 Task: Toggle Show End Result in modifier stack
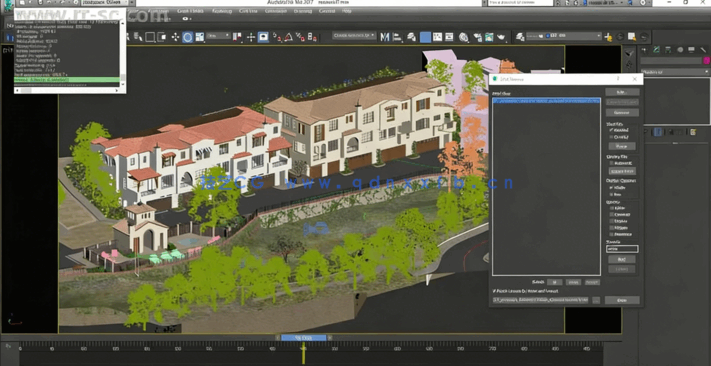point(658,132)
